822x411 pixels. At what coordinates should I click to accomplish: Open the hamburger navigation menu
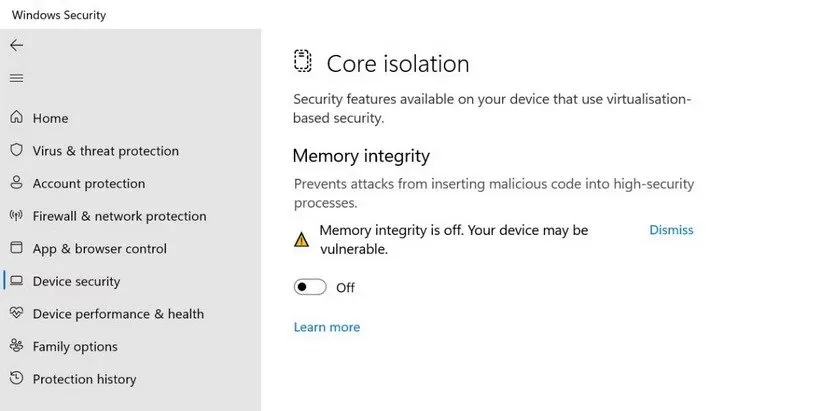[x=16, y=78]
